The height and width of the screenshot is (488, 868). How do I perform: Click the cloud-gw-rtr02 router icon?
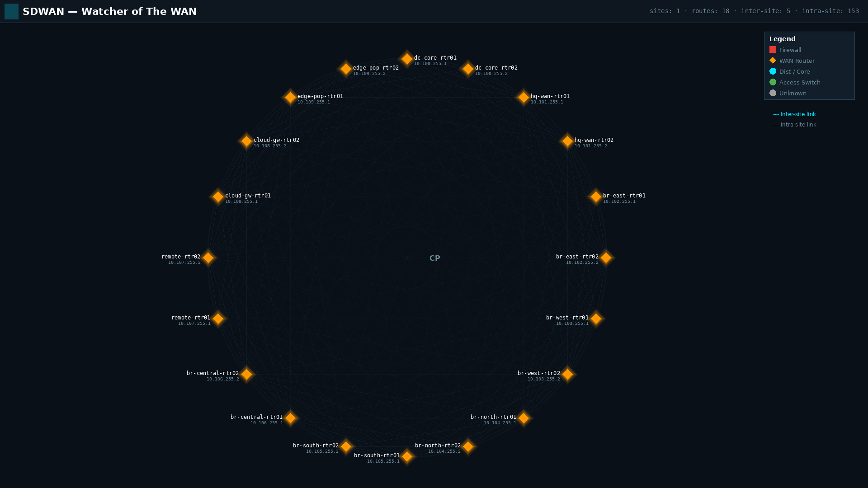point(247,141)
